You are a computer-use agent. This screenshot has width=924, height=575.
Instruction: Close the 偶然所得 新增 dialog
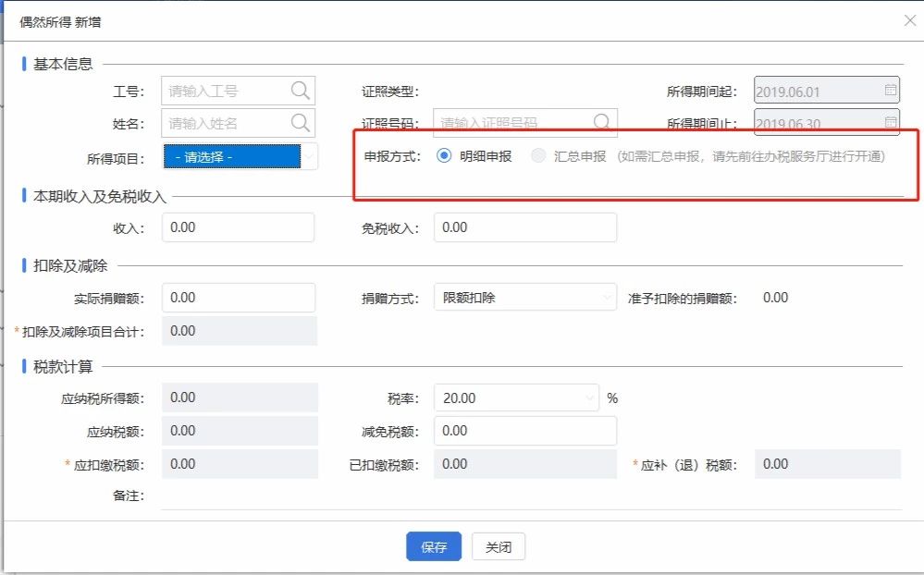coord(909,20)
